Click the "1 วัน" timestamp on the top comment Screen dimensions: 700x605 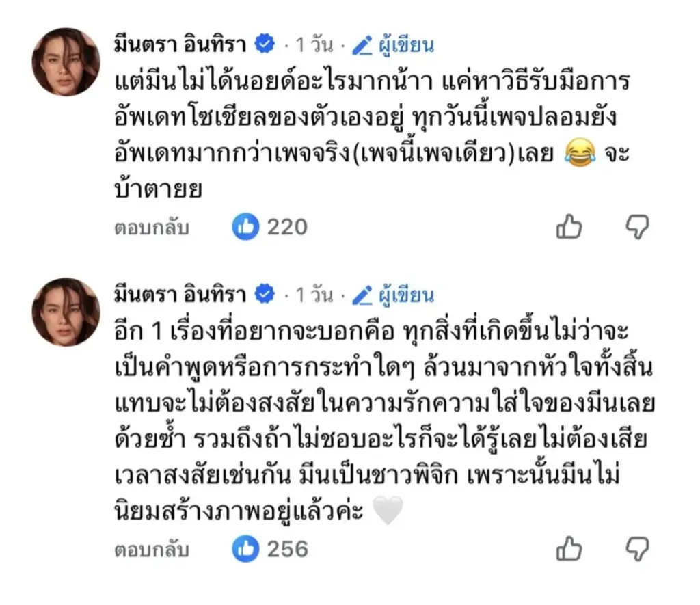[x=314, y=46]
